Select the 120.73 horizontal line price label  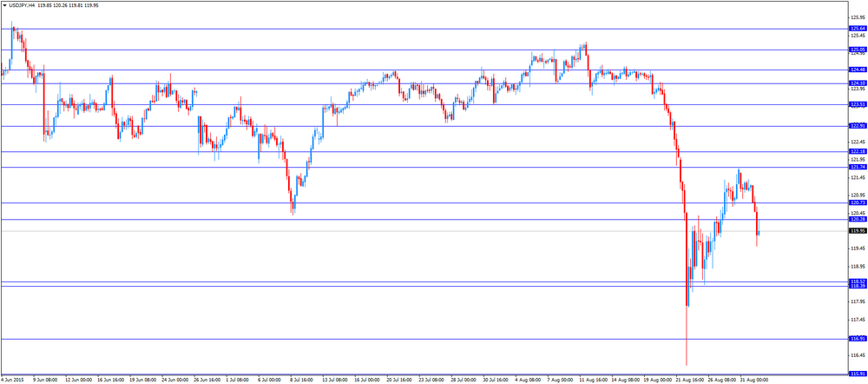[857, 203]
